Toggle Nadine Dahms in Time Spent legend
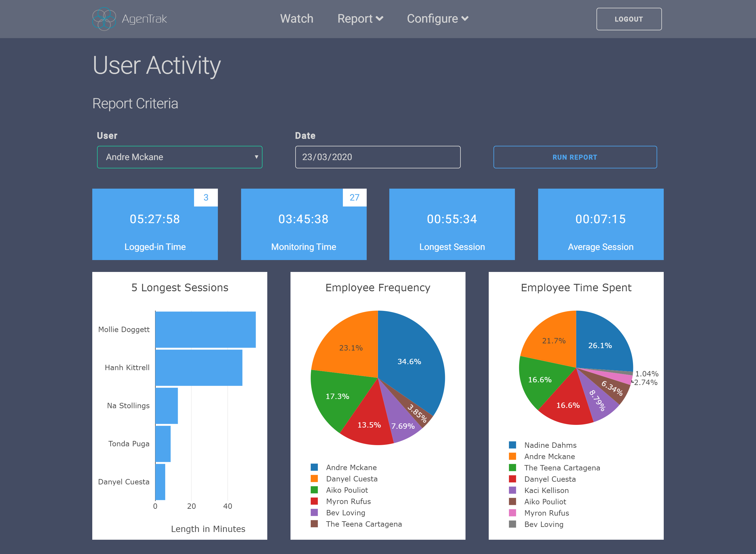 pos(550,445)
